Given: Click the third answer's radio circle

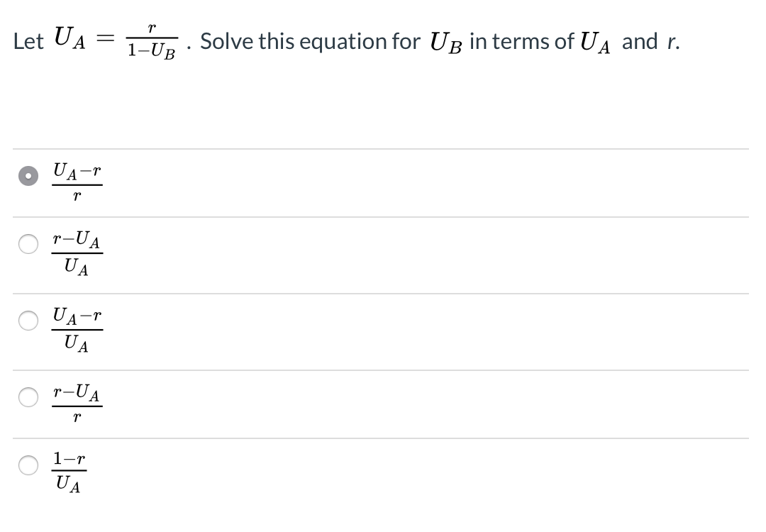Looking at the screenshot, I should pos(28,320).
